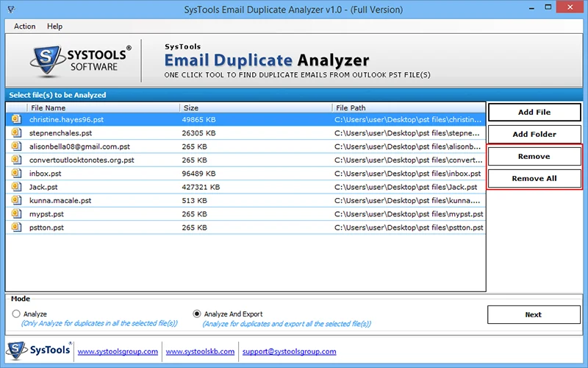Click the Add Folder button

534,135
